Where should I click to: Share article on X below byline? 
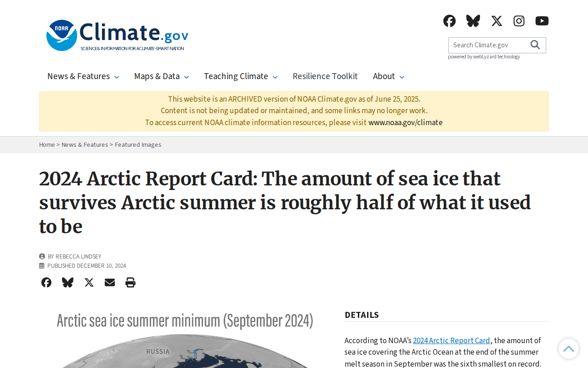tap(89, 282)
